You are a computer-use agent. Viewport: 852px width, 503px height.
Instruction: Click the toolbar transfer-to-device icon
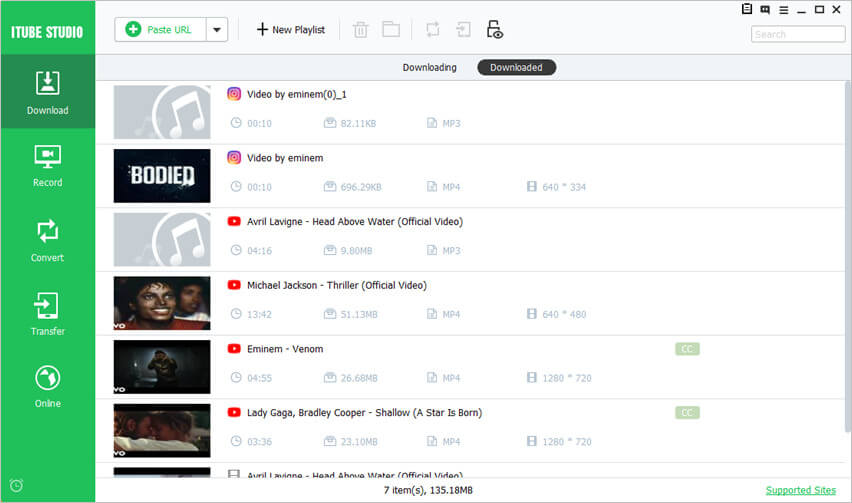pos(464,29)
